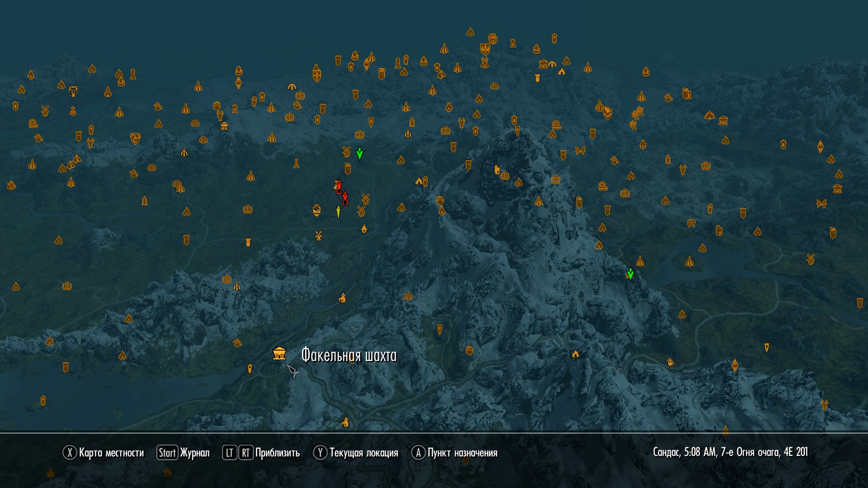Click the triskelion shield hold icon
The height and width of the screenshot is (488, 868).
tap(135, 138)
